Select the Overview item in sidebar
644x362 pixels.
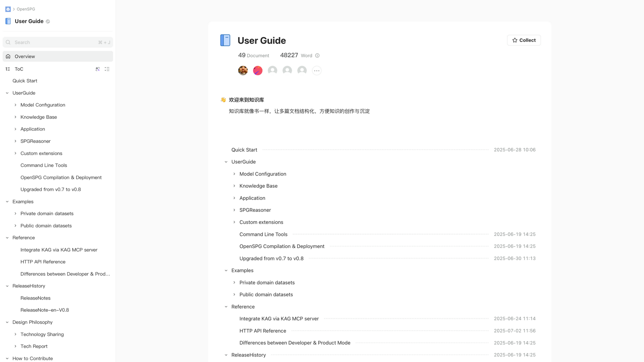tap(58, 56)
